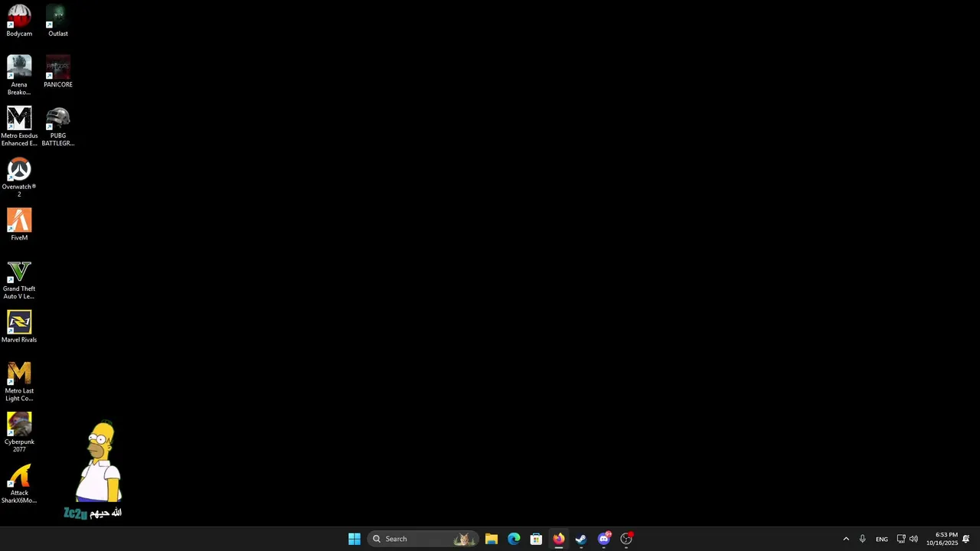The height and width of the screenshot is (551, 980).
Task: Select the Grand Theft Auto V shortcut
Action: [x=19, y=279]
